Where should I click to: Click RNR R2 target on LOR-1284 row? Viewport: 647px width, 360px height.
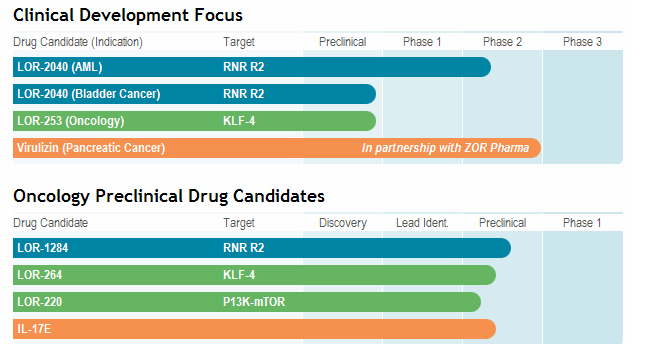[x=243, y=248]
